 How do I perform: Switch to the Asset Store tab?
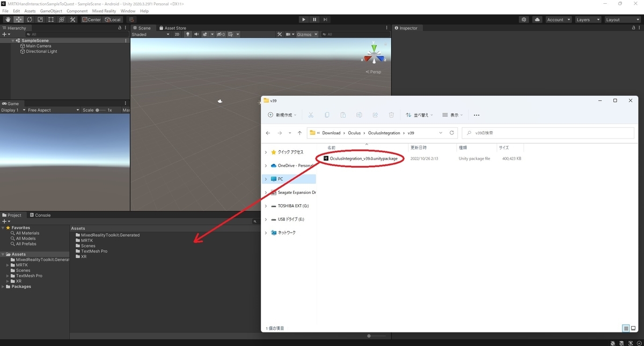pos(172,28)
